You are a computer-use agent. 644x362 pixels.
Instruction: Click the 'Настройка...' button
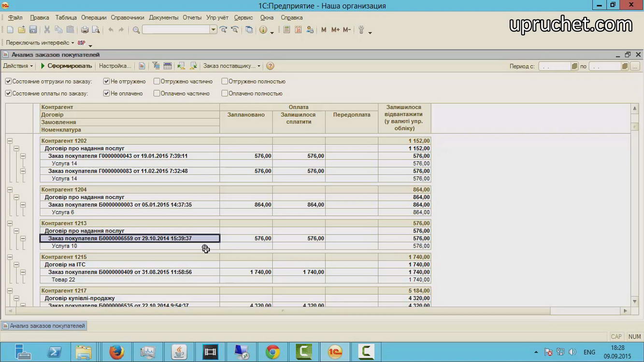click(115, 66)
